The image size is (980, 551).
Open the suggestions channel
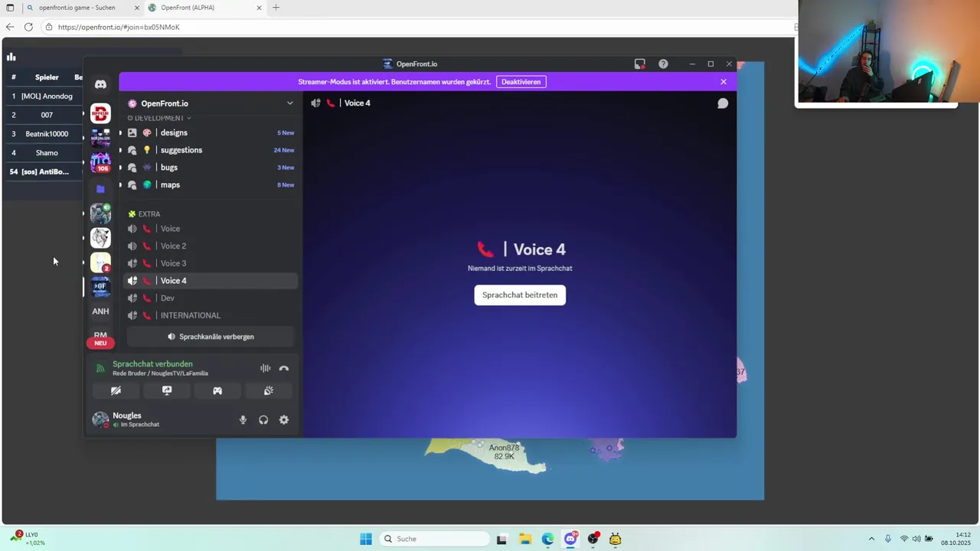tap(211, 150)
